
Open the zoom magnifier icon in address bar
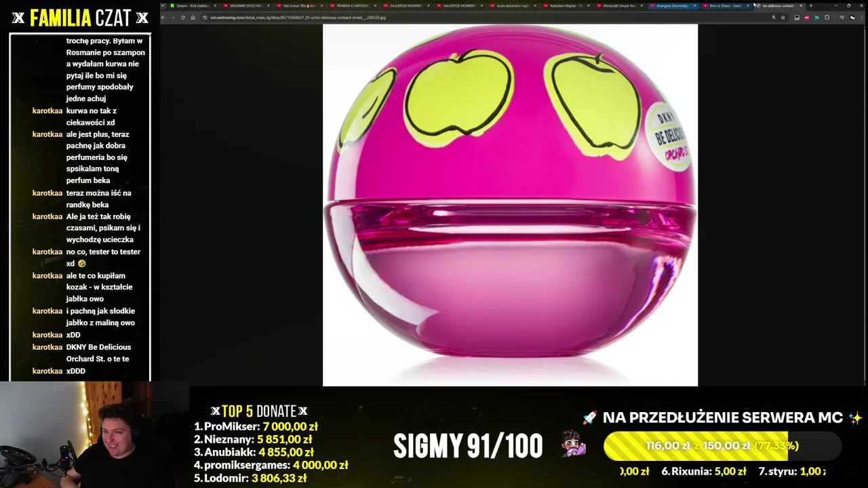coord(774,18)
